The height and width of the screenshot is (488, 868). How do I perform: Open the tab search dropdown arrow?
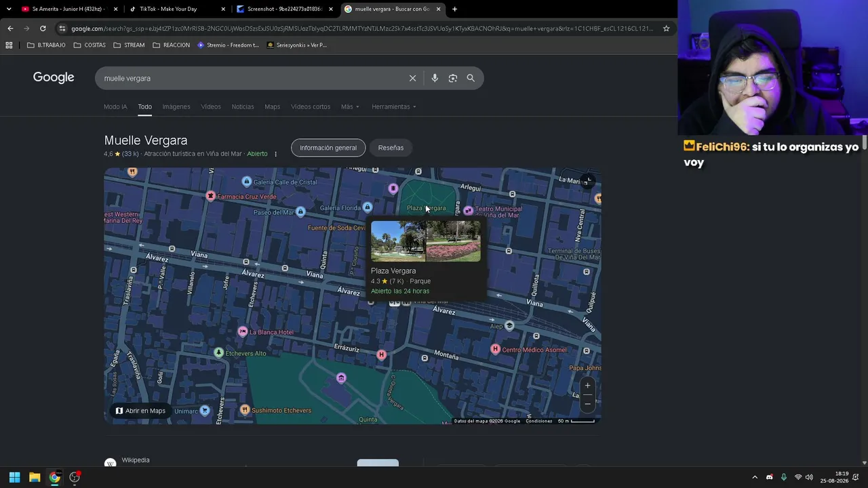9,9
